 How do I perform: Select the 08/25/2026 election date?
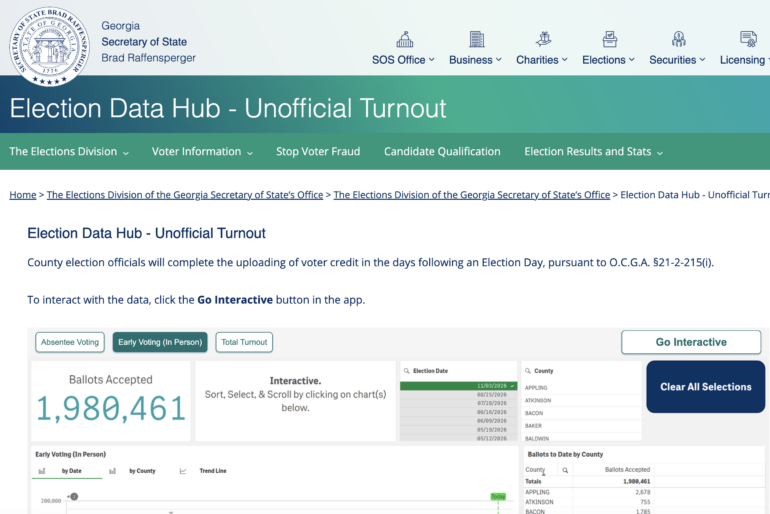459,395
